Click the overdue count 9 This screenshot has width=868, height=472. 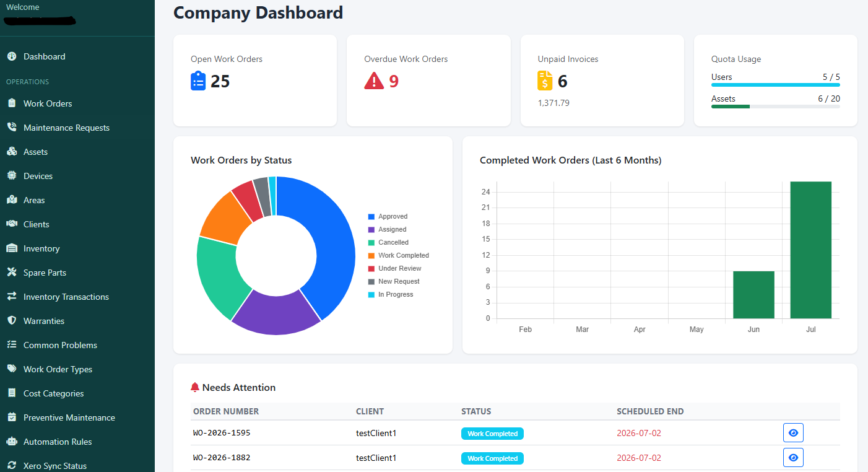pyautogui.click(x=394, y=81)
